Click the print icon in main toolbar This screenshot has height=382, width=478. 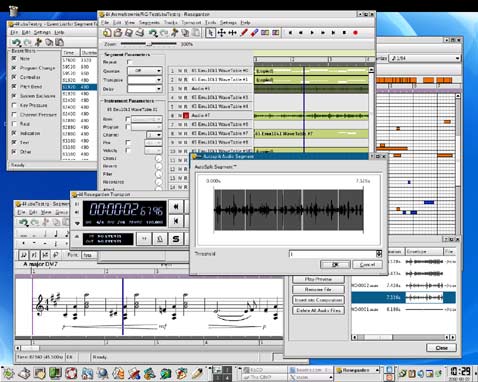(x=140, y=33)
